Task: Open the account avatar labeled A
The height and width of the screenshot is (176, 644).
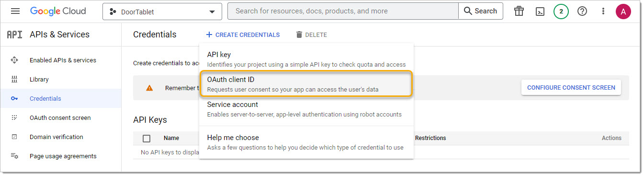Action: [623, 12]
